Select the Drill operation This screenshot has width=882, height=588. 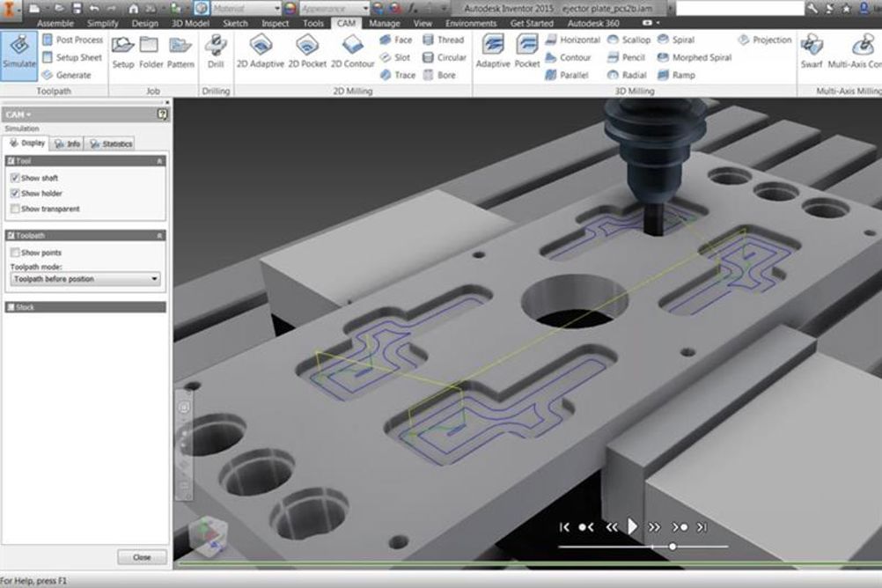pos(216,52)
